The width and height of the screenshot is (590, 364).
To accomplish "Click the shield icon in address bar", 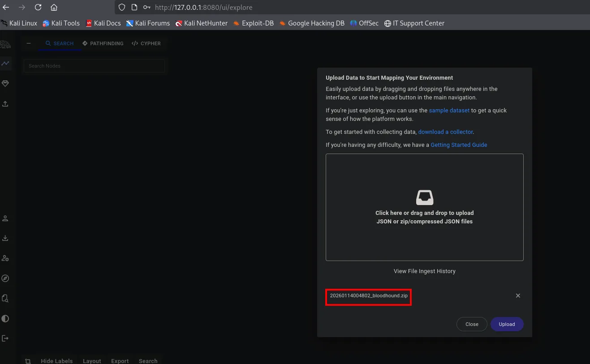I will tap(122, 8).
